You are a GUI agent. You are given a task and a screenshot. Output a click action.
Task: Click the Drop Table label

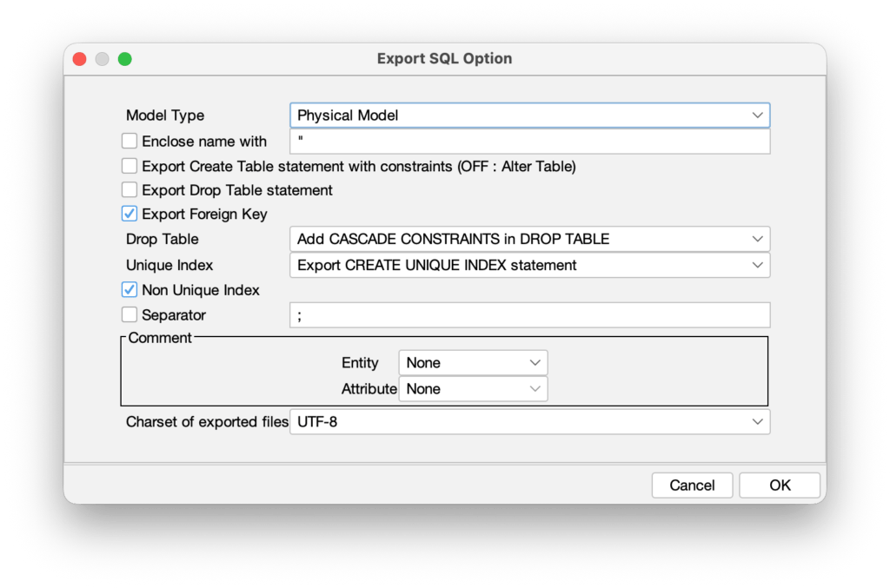click(x=163, y=239)
